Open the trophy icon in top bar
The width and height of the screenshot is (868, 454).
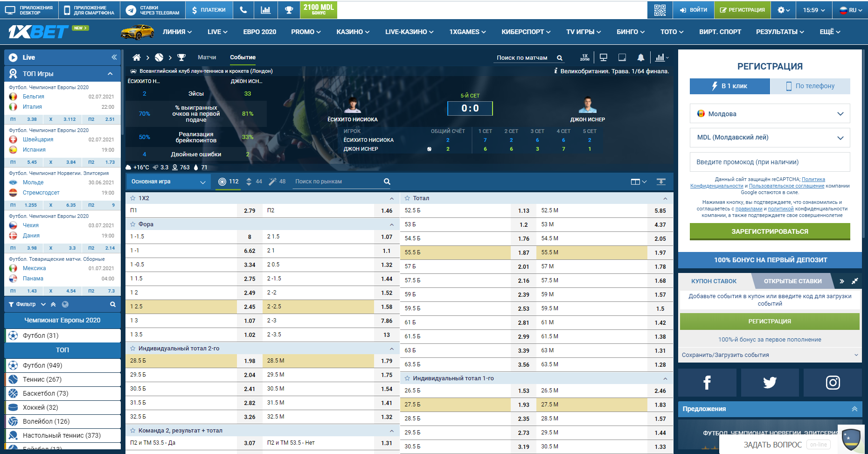click(289, 10)
